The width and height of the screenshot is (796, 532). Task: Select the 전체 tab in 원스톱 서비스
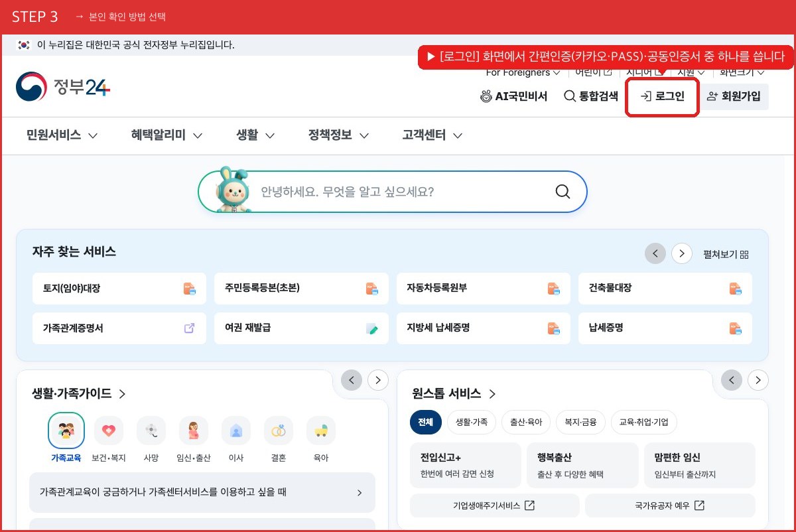point(426,422)
